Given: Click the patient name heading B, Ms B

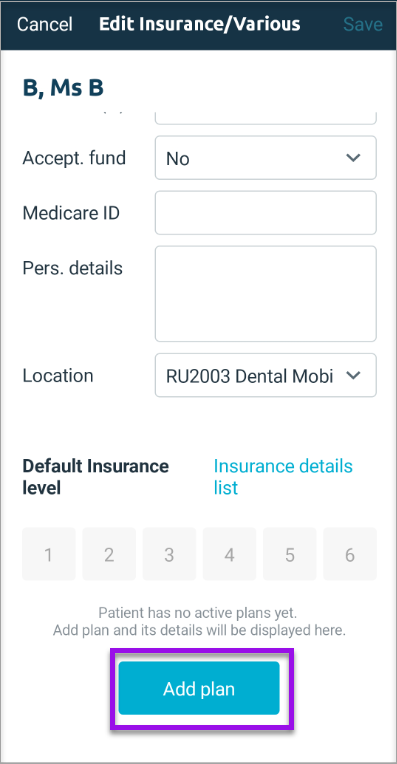Looking at the screenshot, I should [x=63, y=88].
